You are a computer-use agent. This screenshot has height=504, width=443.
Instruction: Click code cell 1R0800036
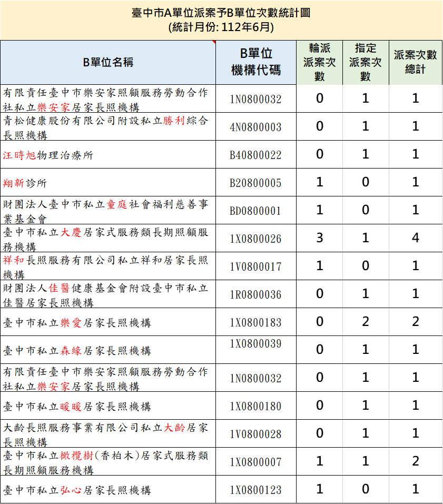click(256, 295)
